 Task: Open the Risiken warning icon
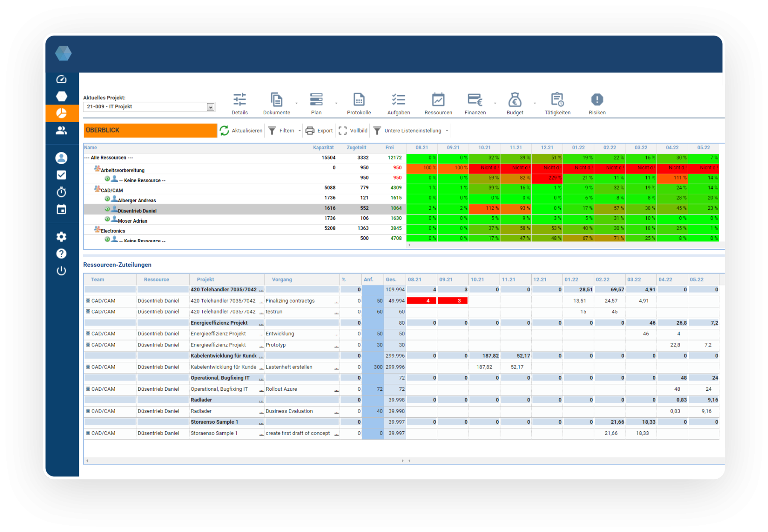pyautogui.click(x=597, y=100)
